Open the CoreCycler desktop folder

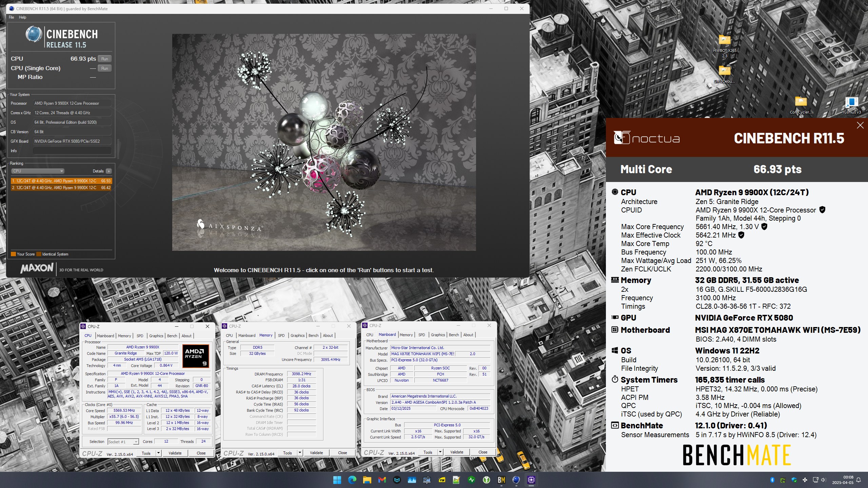click(x=801, y=105)
